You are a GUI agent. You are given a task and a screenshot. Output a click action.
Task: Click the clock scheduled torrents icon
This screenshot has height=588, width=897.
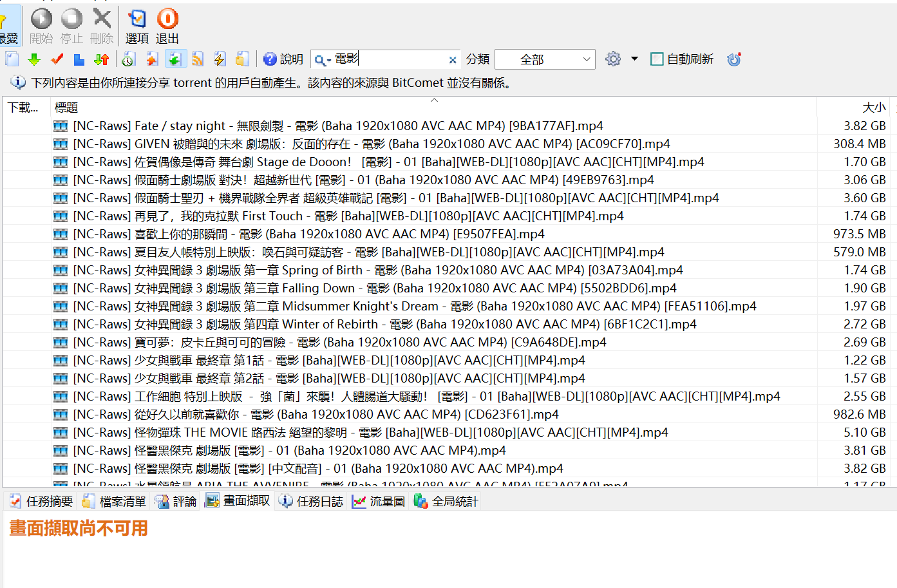[128, 59]
